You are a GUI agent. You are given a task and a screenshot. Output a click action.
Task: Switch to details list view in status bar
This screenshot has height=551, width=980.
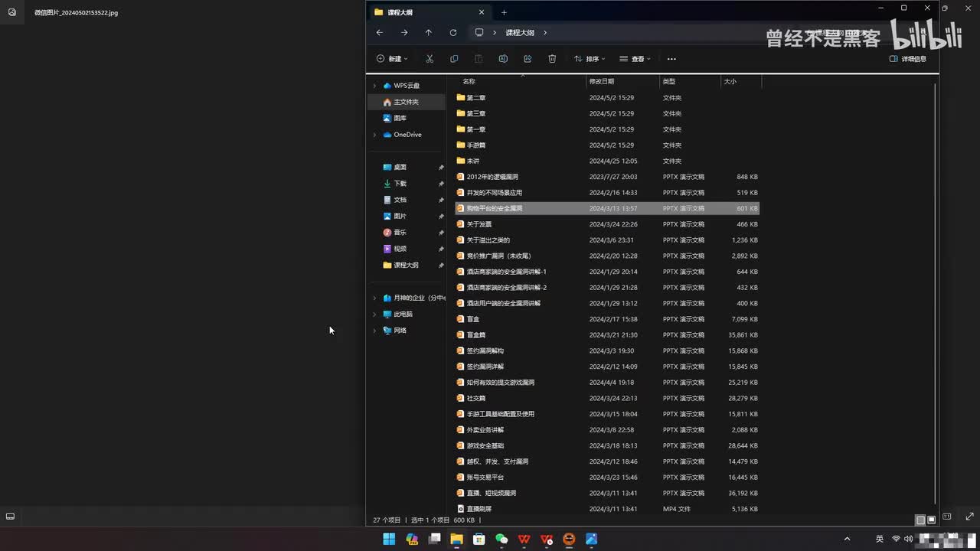(920, 520)
